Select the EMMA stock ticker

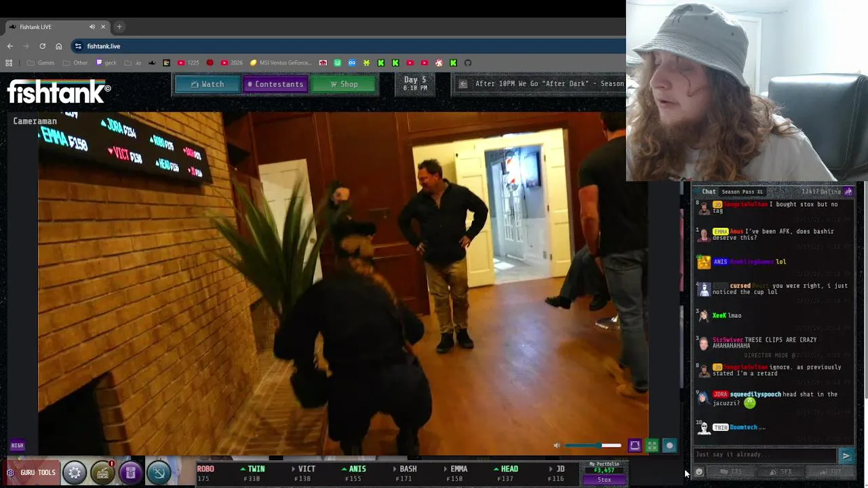point(455,473)
